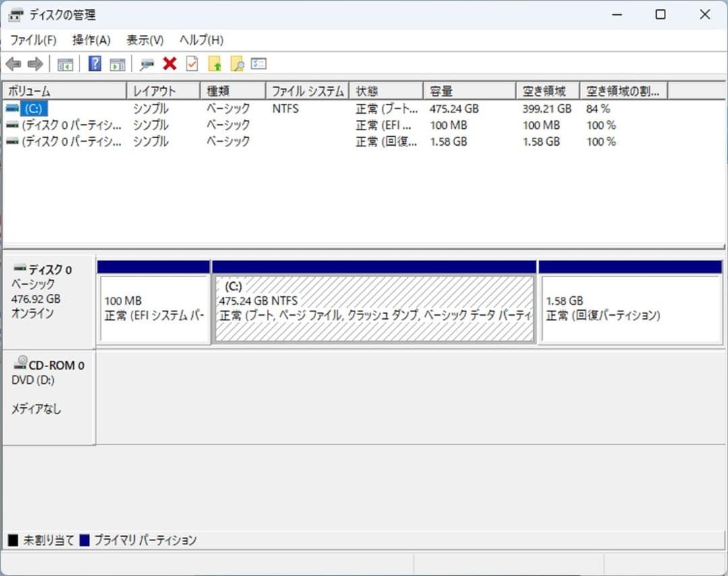
Task: Click the CD-ROM 0 drive icon
Action: click(20, 364)
